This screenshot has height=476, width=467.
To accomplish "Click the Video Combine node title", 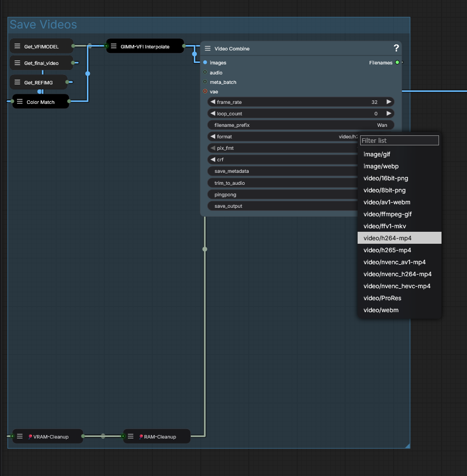I will point(232,48).
